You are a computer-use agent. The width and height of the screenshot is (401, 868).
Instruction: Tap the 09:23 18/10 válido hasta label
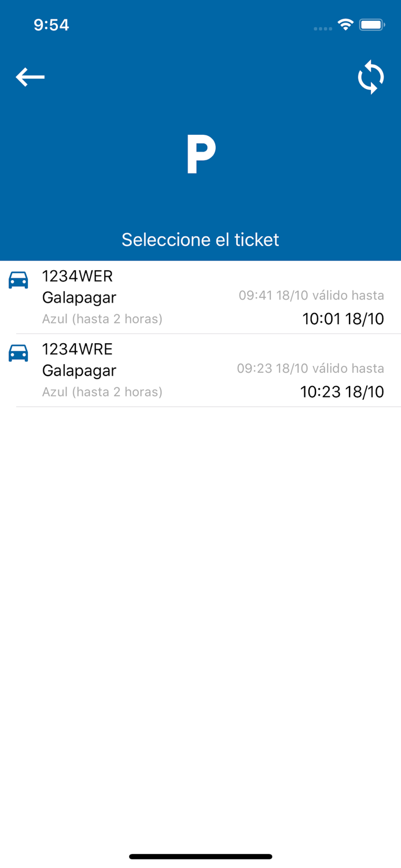point(310,369)
